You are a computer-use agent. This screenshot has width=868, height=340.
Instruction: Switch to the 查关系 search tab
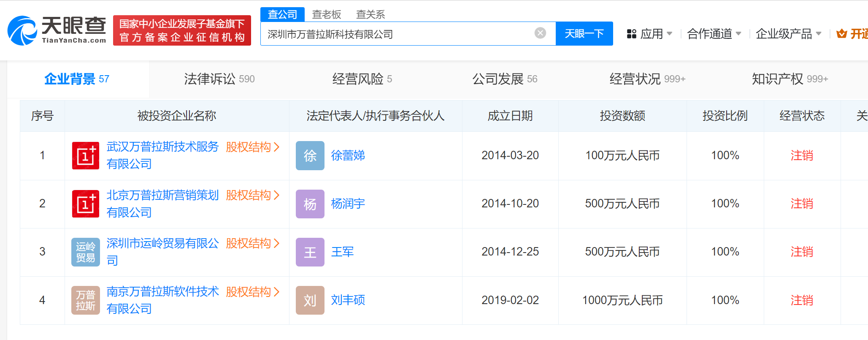point(370,14)
